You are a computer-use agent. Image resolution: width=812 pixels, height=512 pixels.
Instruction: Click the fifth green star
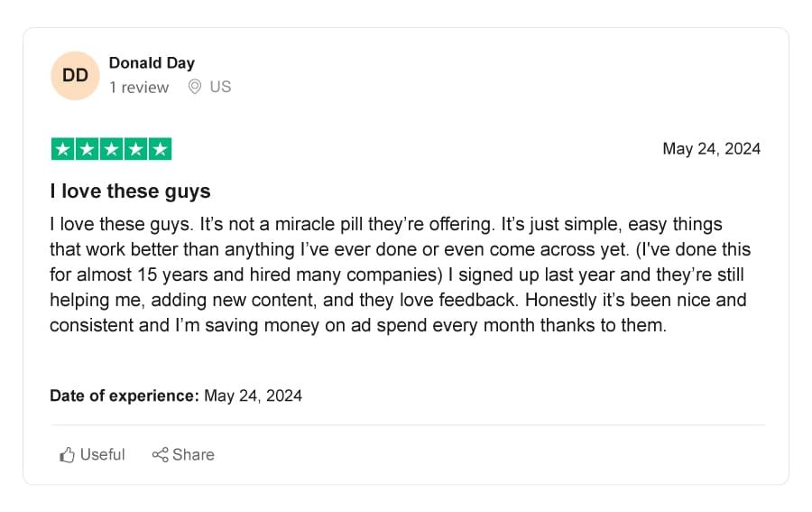point(160,149)
